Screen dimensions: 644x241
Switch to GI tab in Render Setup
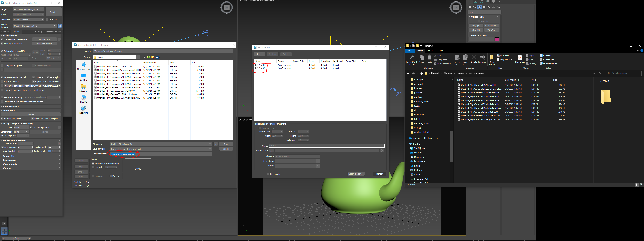point(27,32)
